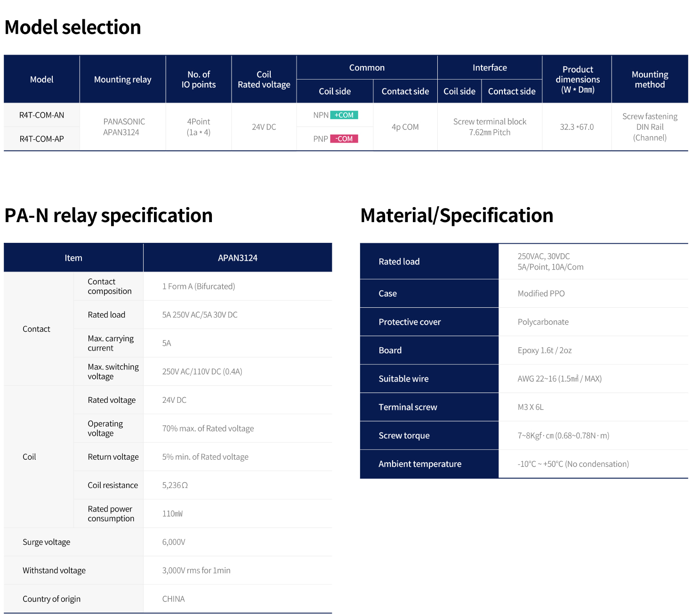Select the Surge voltage row label
Viewport: 692px width, 616px height.
[x=47, y=542]
